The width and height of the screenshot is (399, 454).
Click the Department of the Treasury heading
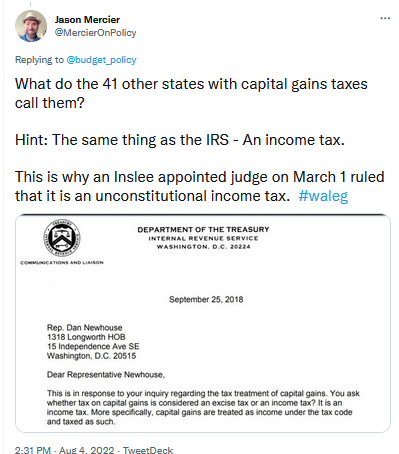(203, 230)
